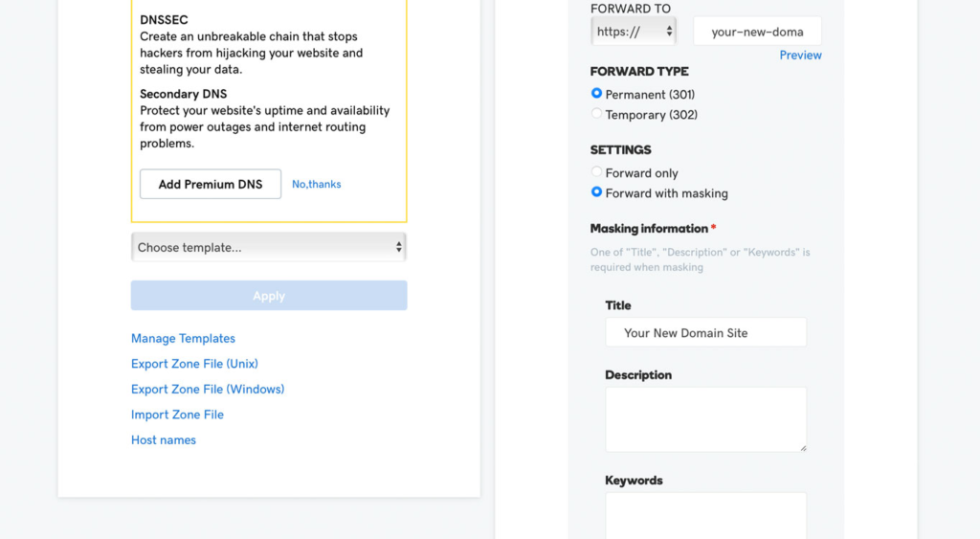The height and width of the screenshot is (539, 980).
Task: Go to the Host names link
Action: [164, 440]
